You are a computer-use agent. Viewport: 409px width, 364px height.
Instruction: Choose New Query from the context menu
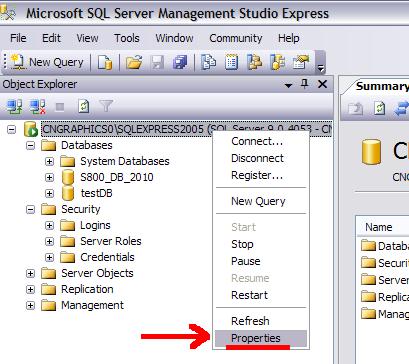pos(261,201)
